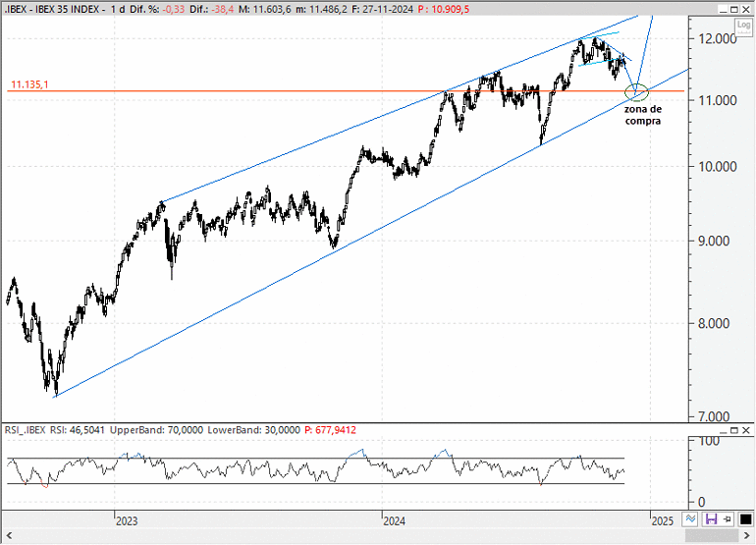Click the 'Dif. %: -0,33' header value
Image resolution: width=756 pixels, height=545 pixels.
pyautogui.click(x=157, y=9)
